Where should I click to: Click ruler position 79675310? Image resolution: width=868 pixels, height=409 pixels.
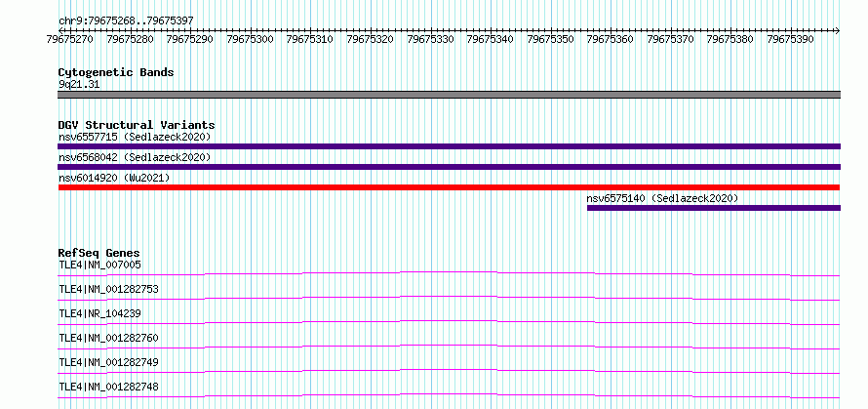pyautogui.click(x=310, y=39)
